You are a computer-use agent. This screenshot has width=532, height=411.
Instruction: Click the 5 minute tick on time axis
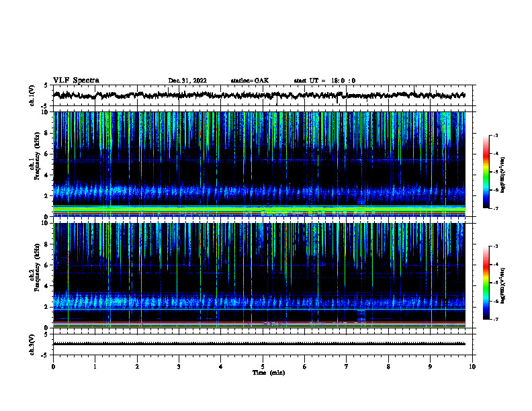(263, 367)
